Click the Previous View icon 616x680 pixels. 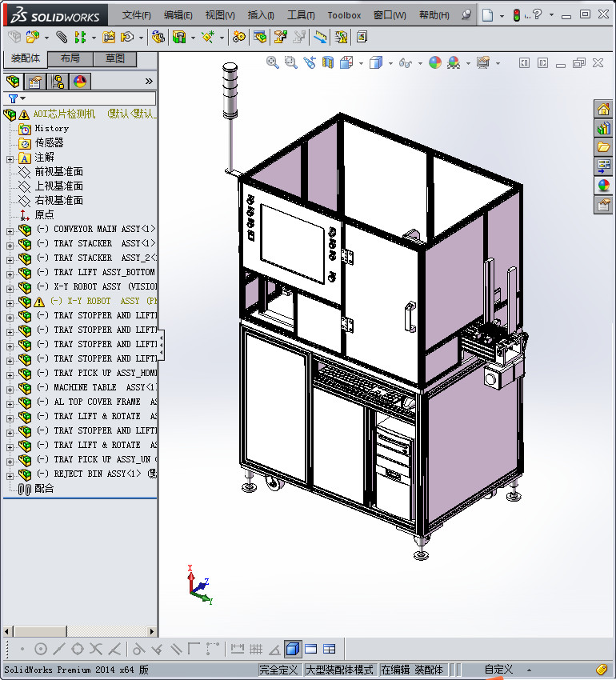click(x=310, y=63)
